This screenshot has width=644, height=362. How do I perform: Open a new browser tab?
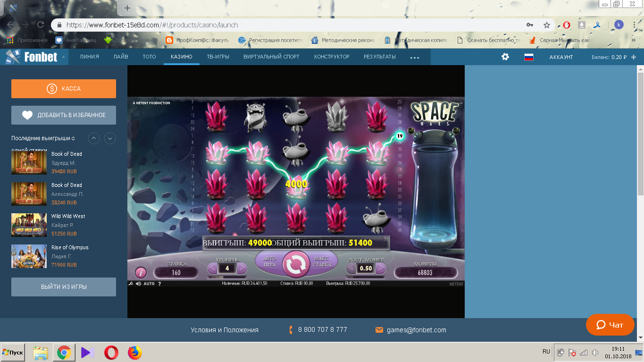(x=127, y=8)
